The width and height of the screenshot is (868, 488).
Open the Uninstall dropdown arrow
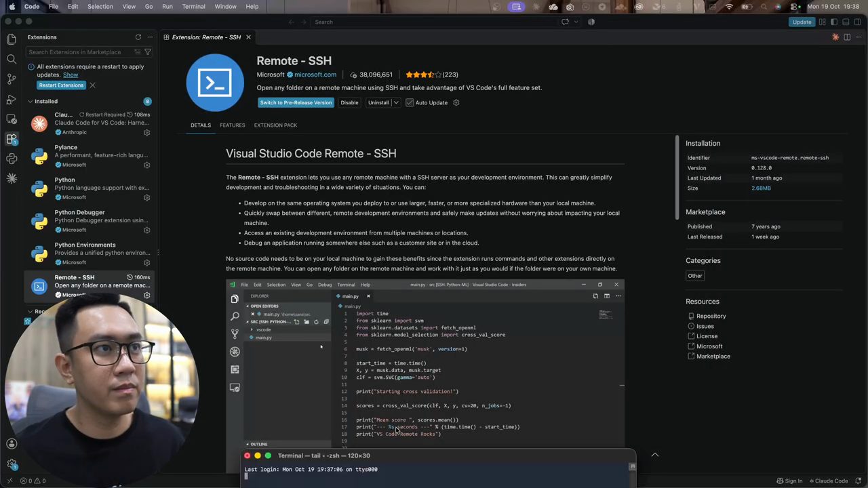(x=396, y=103)
